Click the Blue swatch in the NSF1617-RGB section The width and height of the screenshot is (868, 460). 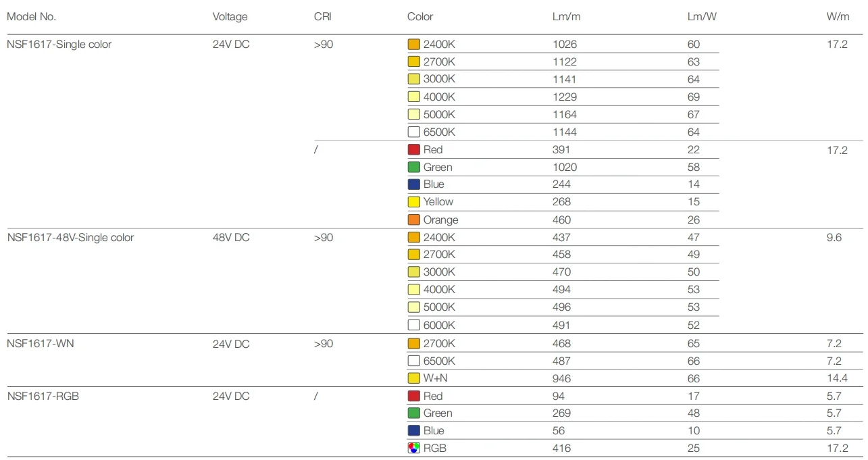[x=413, y=431]
